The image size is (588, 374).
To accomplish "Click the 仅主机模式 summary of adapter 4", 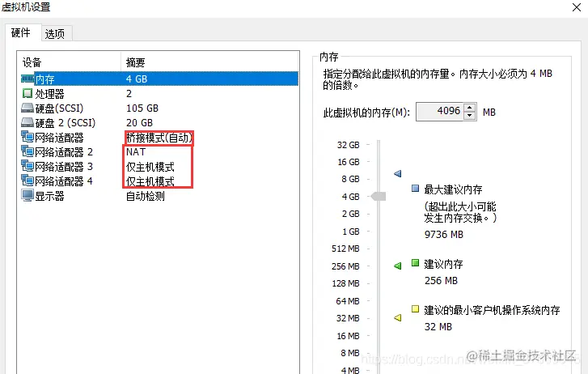I will pos(150,181).
